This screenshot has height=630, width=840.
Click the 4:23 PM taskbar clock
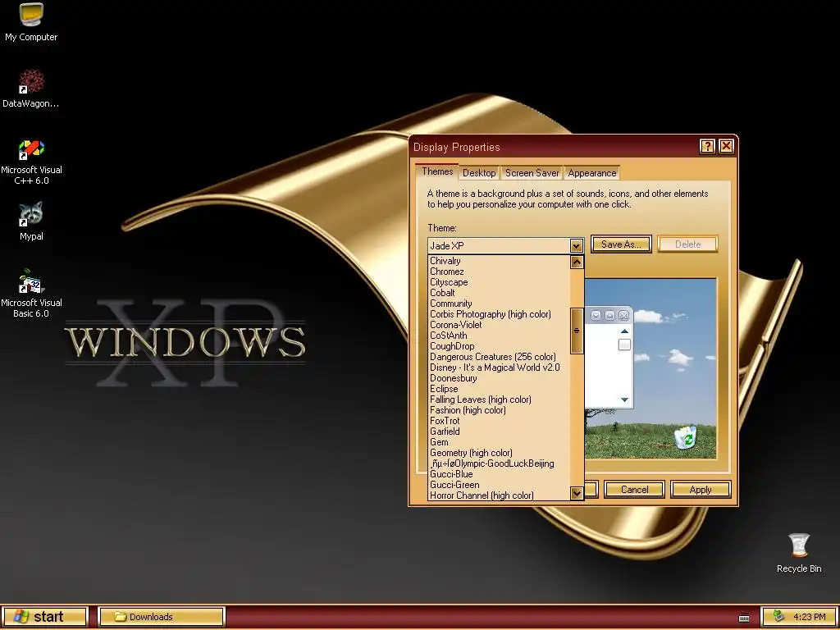(810, 617)
